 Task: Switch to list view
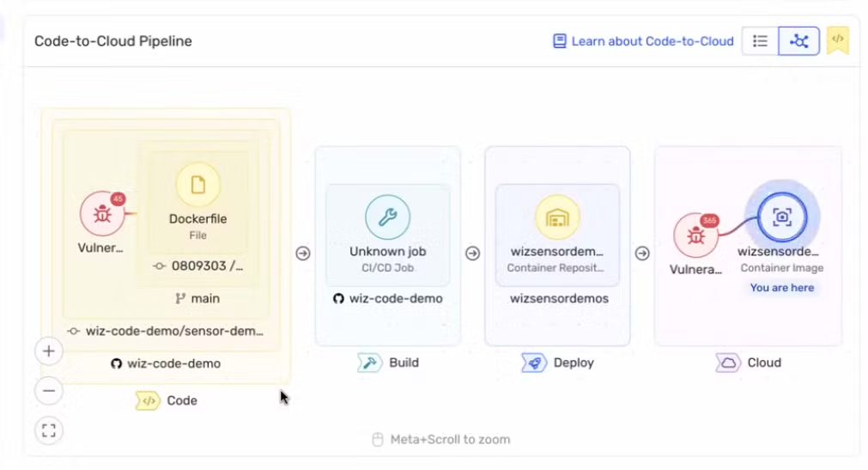tap(760, 40)
